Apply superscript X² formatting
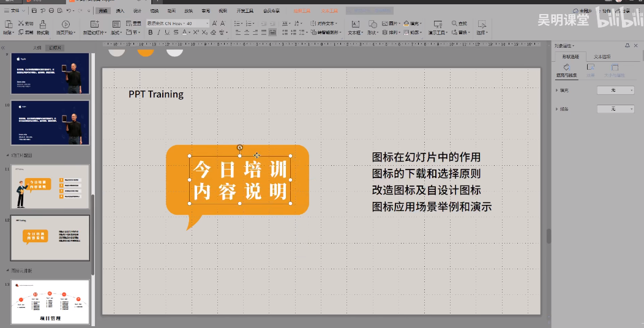This screenshot has width=644, height=328. coord(196,32)
